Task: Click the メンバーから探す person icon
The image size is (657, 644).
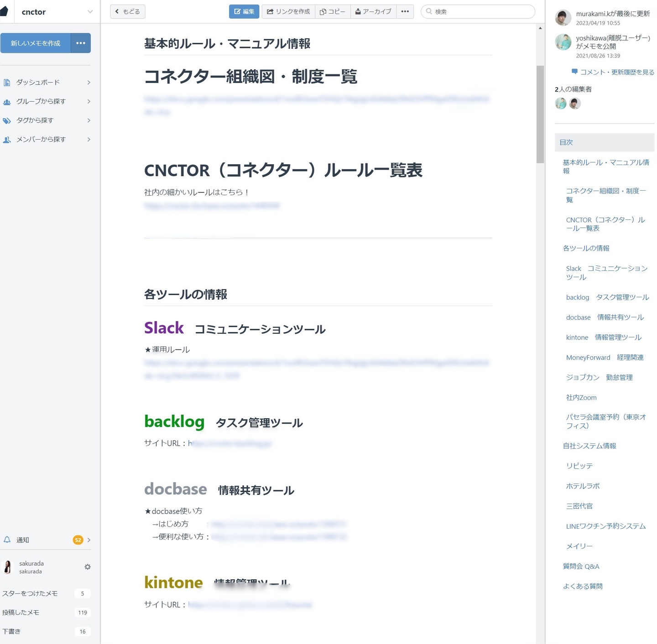Action: point(7,140)
